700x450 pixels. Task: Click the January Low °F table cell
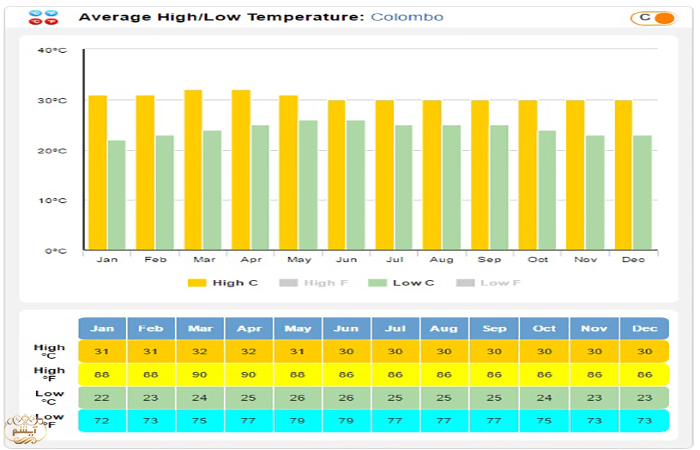(x=102, y=420)
